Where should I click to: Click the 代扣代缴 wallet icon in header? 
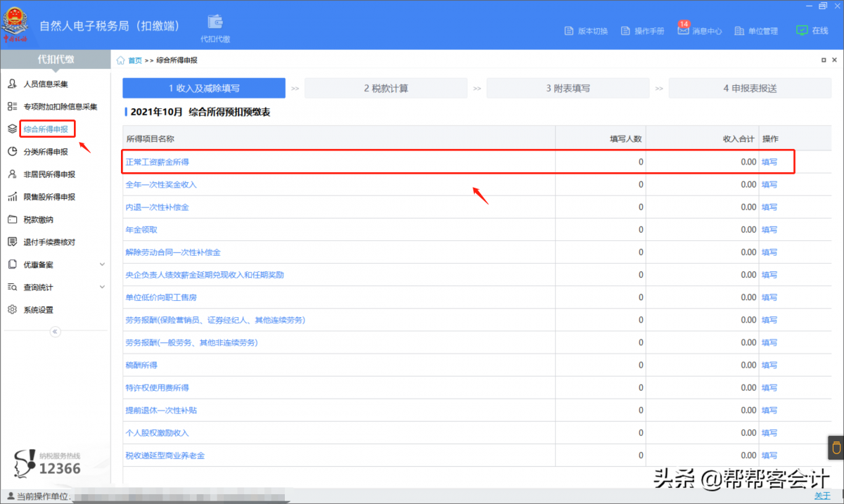(x=215, y=22)
